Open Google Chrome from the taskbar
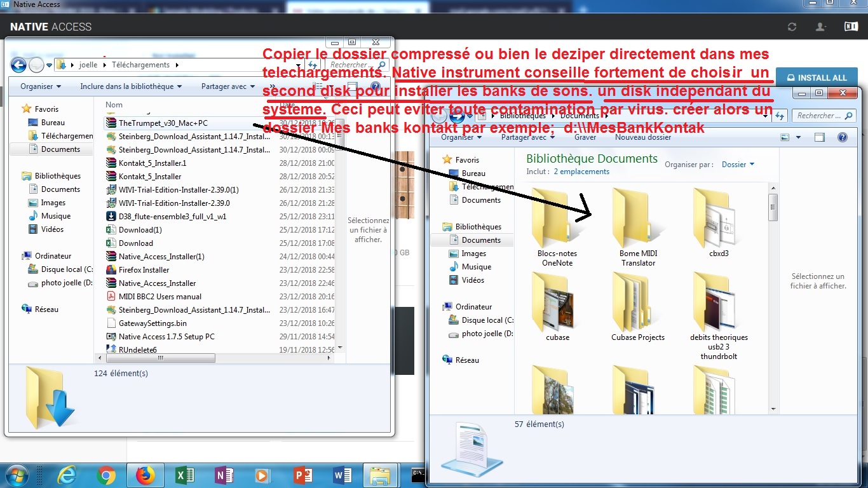The width and height of the screenshot is (868, 488). 106,475
